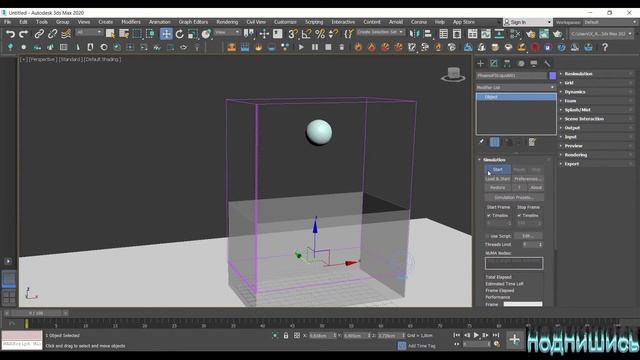The width and height of the screenshot is (640, 360).
Task: Open the Modifiers menu
Action: pos(131,22)
